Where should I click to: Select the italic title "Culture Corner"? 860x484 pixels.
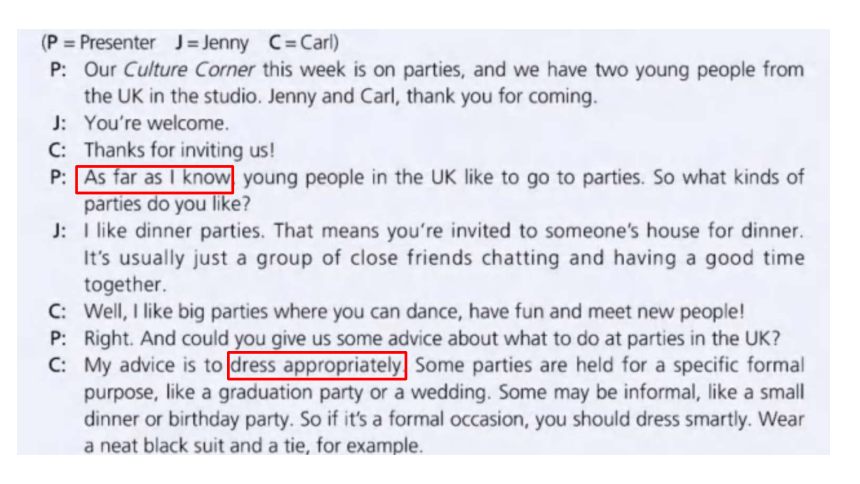[x=189, y=70]
